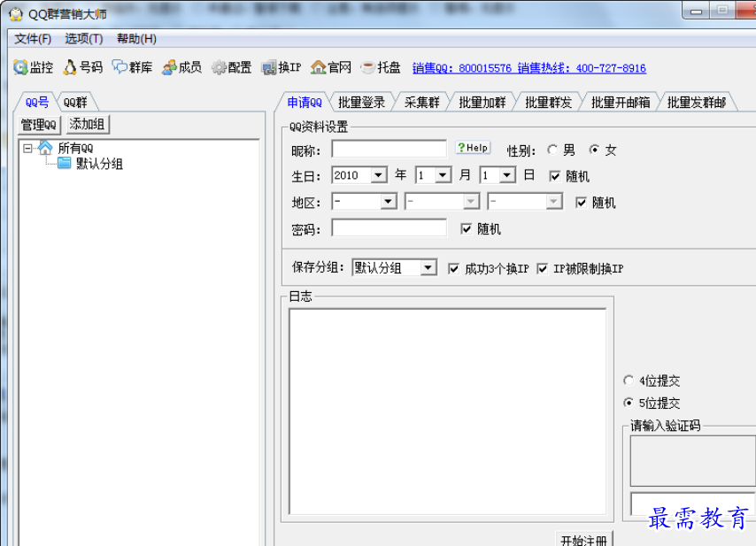This screenshot has width=756, height=546.
Task: Toggle the IP被限制换IP checkbox
Action: 543,269
